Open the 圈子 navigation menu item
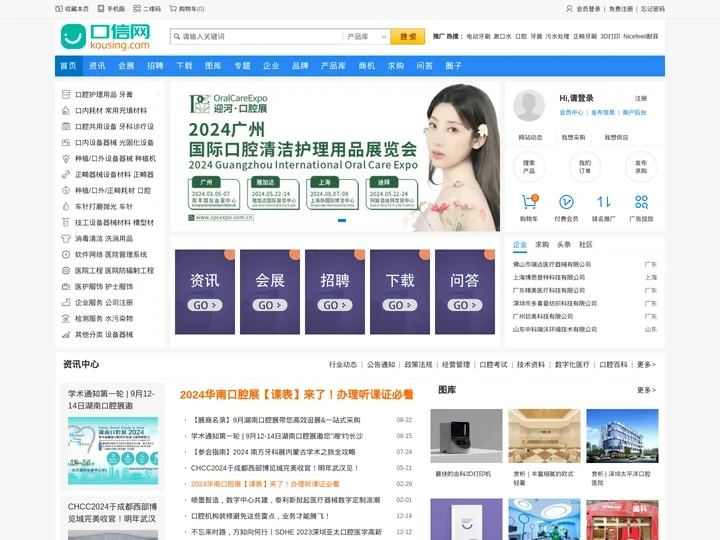Viewport: 720px width, 540px height. pos(453,66)
